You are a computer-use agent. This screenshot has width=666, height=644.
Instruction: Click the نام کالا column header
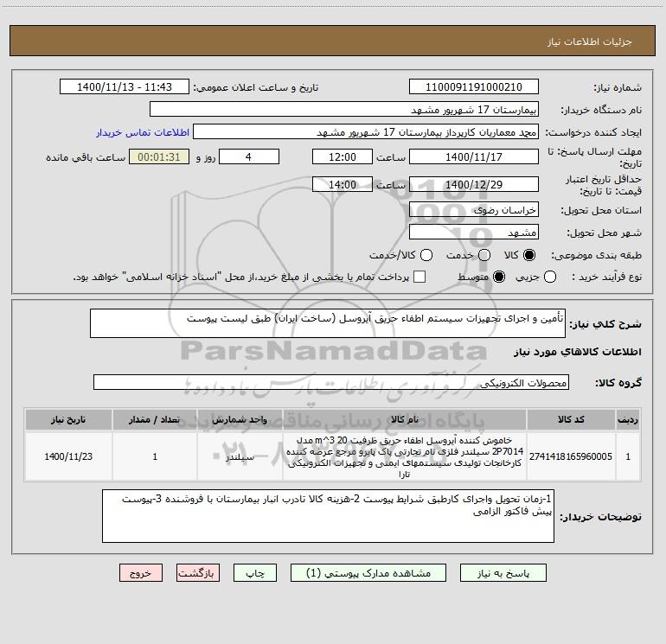point(405,419)
